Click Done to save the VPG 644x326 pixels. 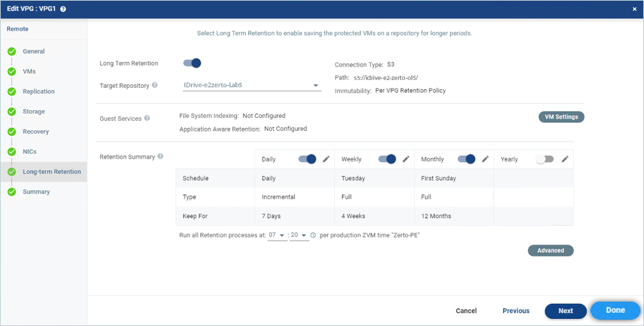coord(615,310)
